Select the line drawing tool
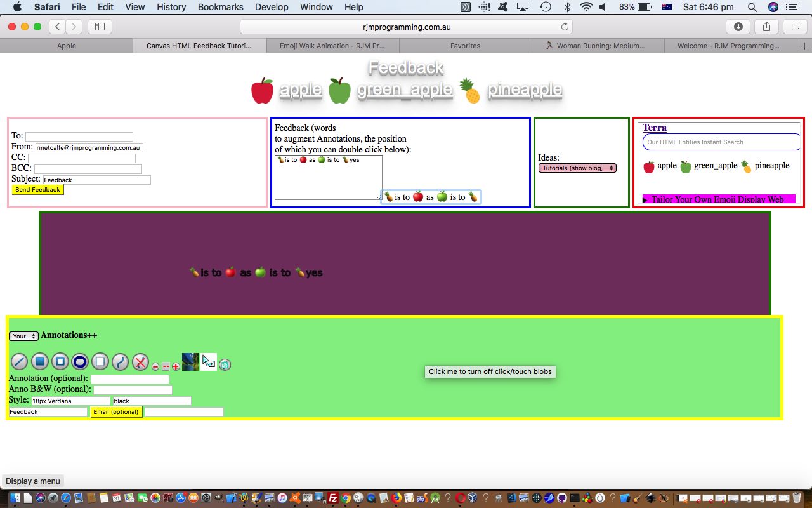The height and width of the screenshot is (508, 812). pos(19,362)
